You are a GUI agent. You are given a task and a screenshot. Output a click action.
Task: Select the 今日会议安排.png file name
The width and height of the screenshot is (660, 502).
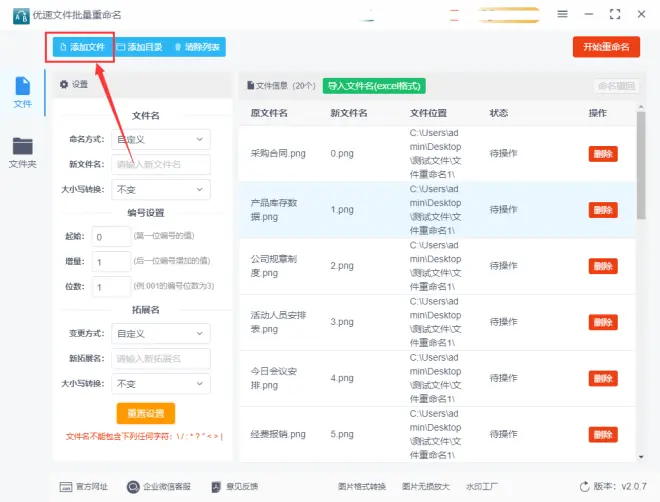pyautogui.click(x=274, y=378)
